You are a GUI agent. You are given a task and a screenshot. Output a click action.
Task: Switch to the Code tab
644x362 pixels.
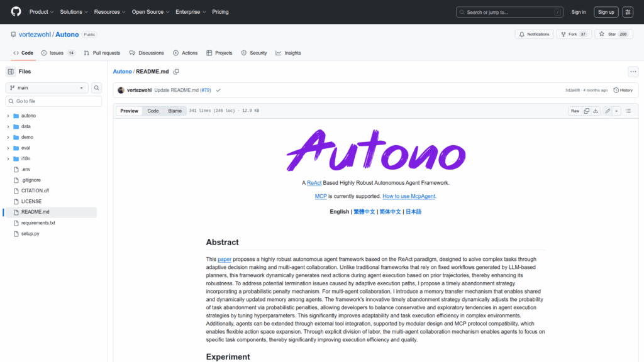pos(23,53)
